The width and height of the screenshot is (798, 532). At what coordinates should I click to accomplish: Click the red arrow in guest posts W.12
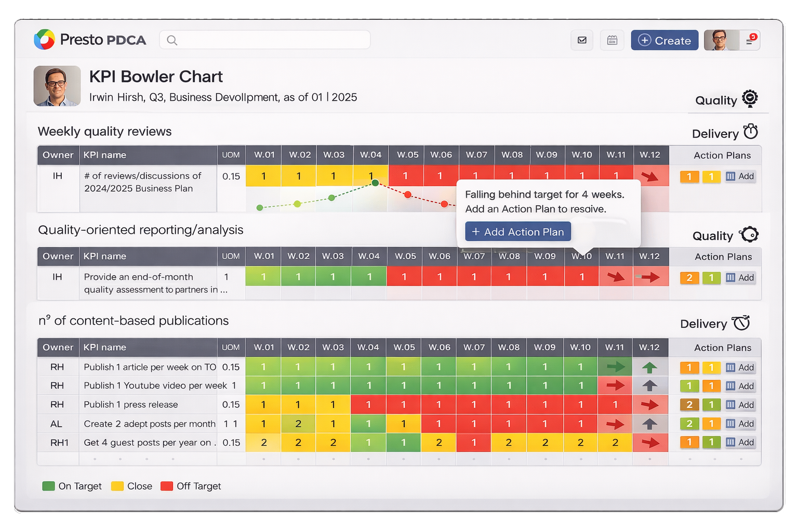coord(650,443)
